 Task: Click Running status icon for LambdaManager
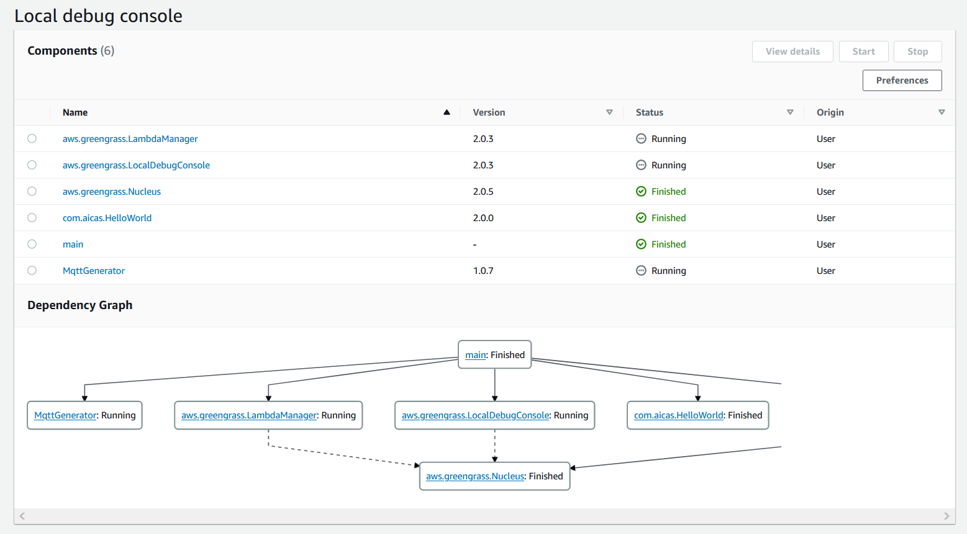click(641, 139)
